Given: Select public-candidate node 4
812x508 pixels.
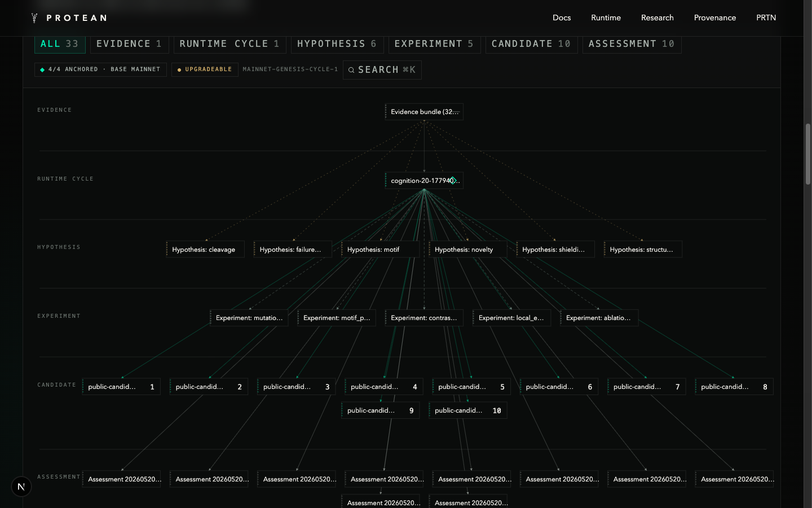Looking at the screenshot, I should (384, 387).
